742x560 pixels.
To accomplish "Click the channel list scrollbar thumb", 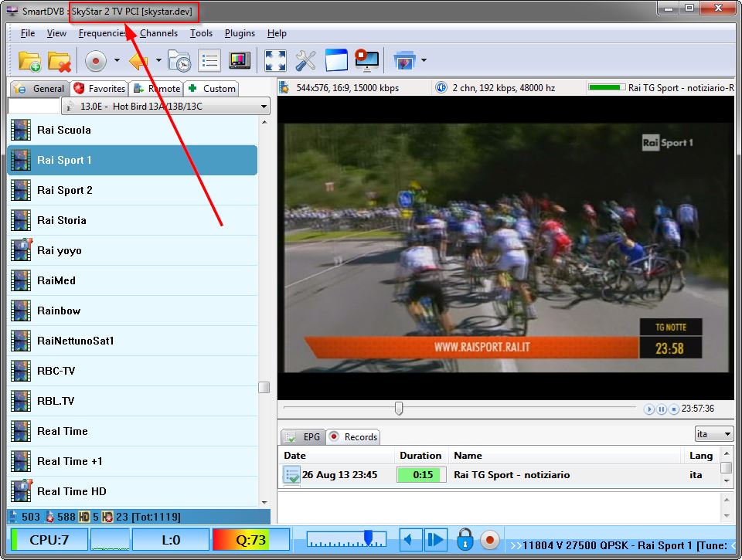I will coord(264,387).
